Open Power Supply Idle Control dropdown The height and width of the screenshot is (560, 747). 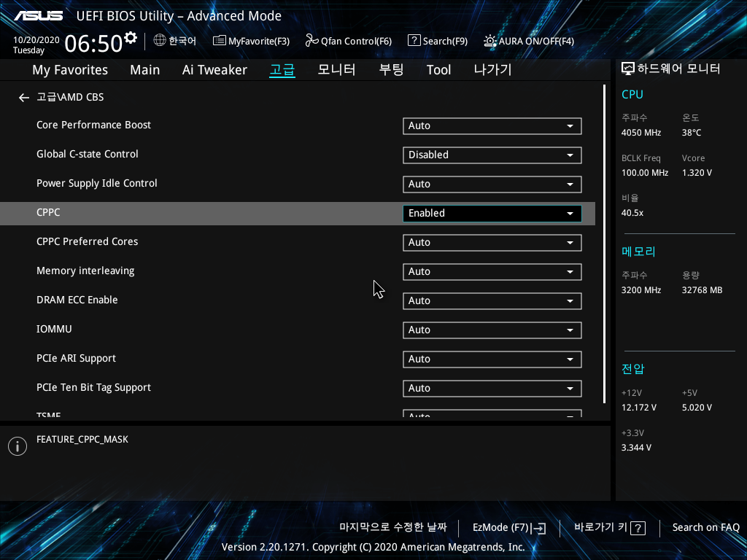pyautogui.click(x=492, y=184)
